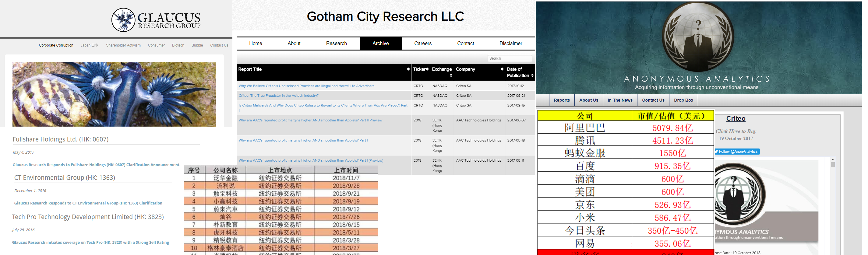This screenshot has height=255, width=868.
Task: Open Reports tab on Anonymous Analytics
Action: point(562,100)
